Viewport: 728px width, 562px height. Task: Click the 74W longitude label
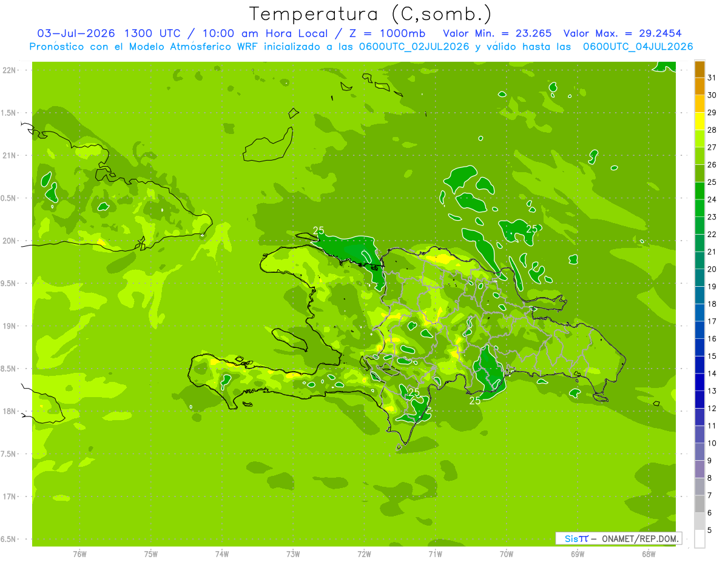click(221, 554)
